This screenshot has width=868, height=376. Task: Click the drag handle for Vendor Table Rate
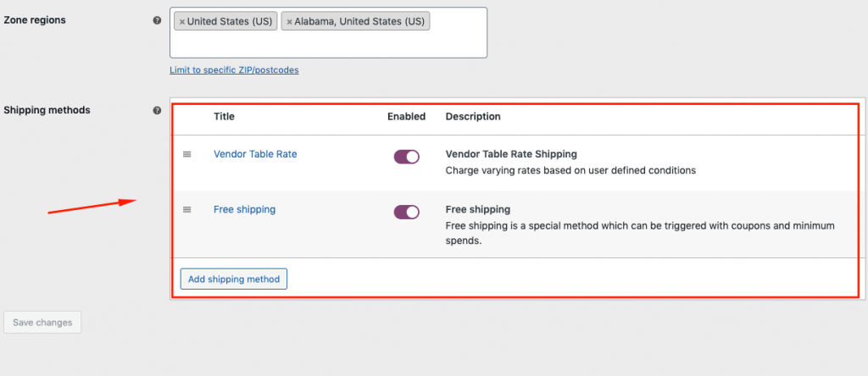point(187,154)
